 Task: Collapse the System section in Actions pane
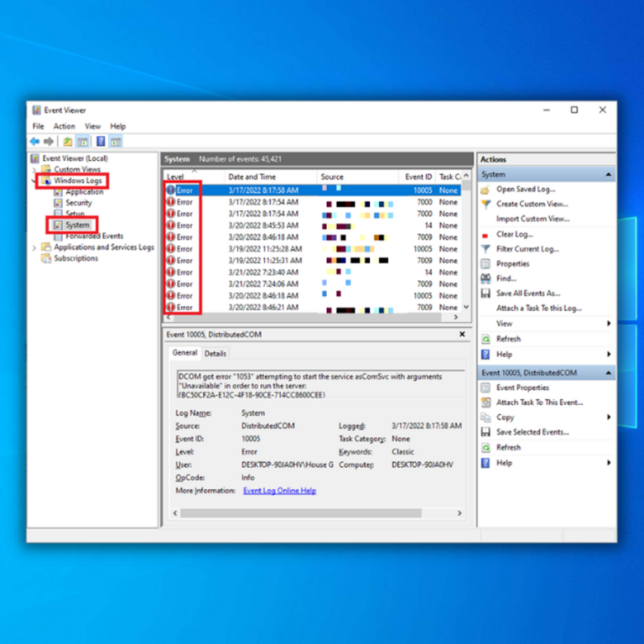[608, 174]
